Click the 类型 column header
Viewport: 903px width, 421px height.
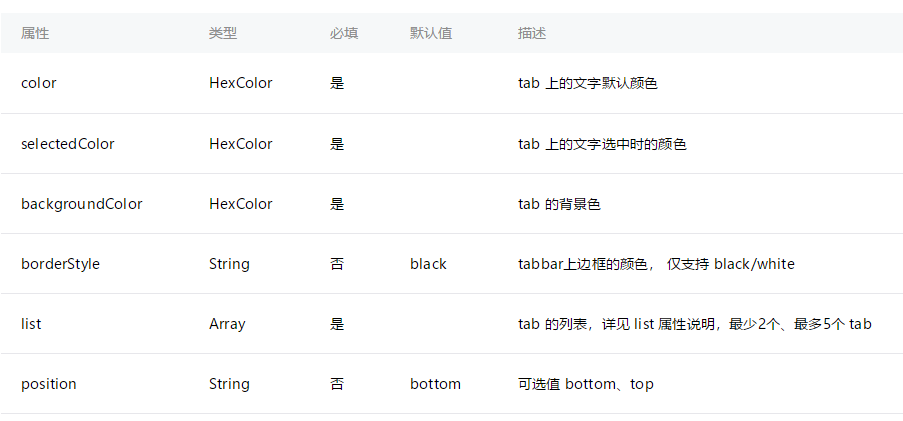point(223,33)
